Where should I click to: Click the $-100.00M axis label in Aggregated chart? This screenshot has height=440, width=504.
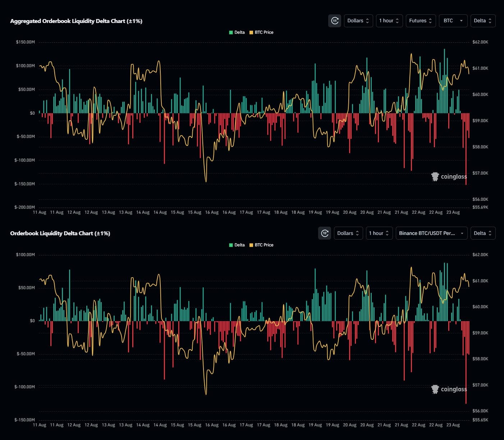tap(24, 160)
